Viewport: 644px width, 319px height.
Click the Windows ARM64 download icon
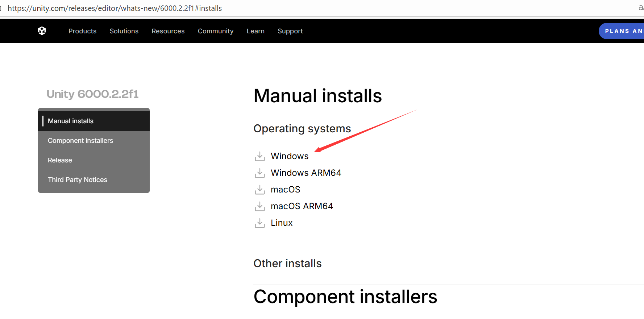(x=259, y=173)
